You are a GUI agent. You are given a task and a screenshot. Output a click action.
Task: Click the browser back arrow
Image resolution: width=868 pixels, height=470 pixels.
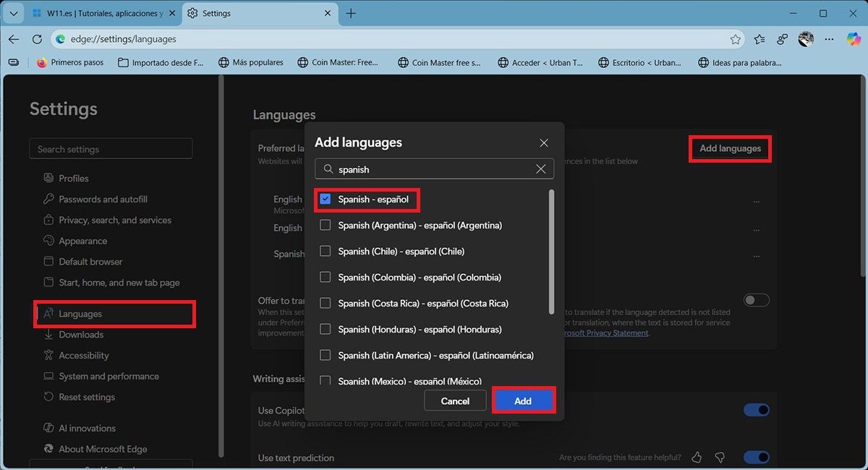coord(14,39)
